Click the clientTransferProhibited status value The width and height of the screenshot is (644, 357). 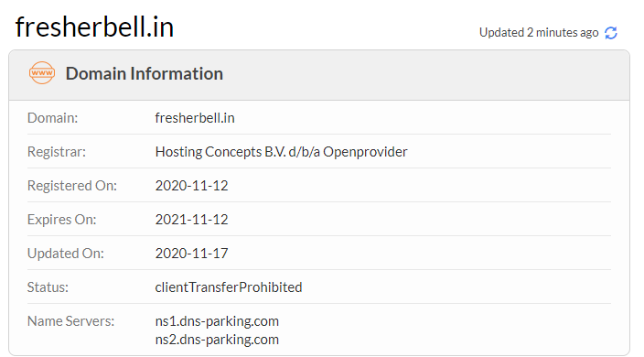(229, 287)
